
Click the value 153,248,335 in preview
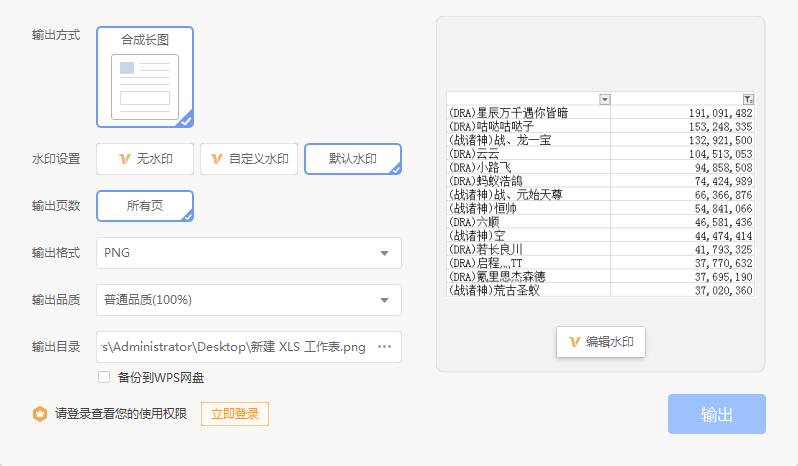721,127
